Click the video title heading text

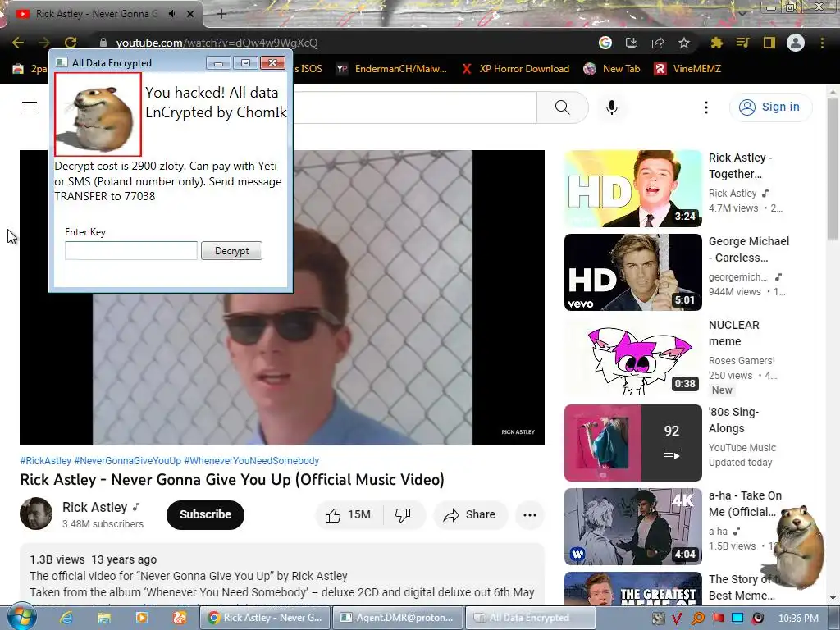click(x=232, y=479)
